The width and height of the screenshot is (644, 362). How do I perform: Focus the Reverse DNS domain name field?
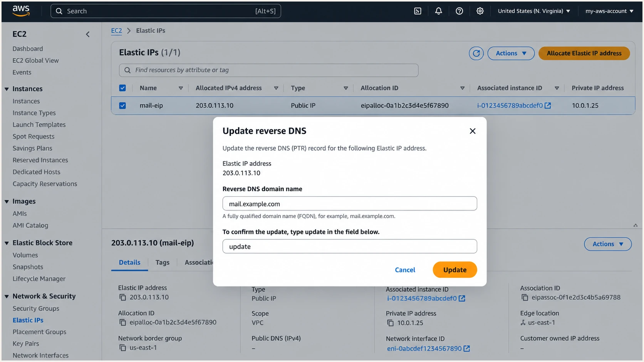(350, 204)
